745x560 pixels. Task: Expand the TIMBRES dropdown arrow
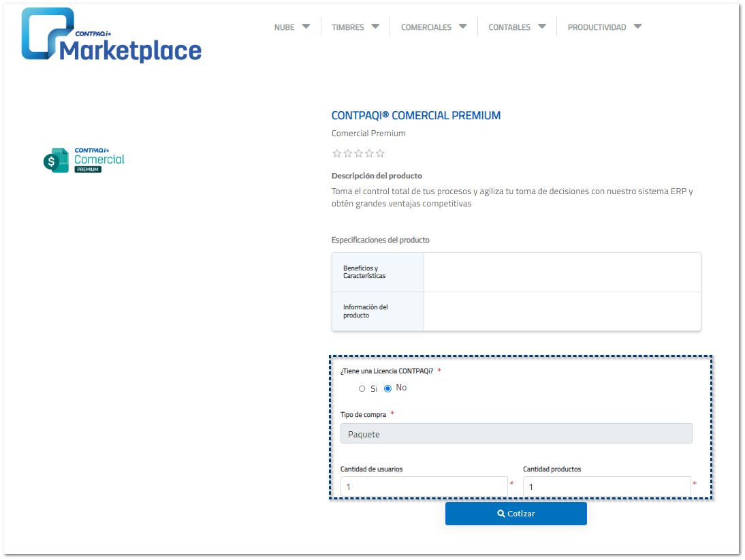[375, 27]
